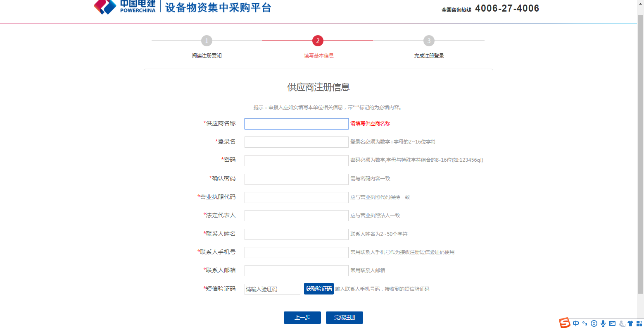Click the 联系人姓名 input field
Image resolution: width=644 pixels, height=328 pixels.
297,234
